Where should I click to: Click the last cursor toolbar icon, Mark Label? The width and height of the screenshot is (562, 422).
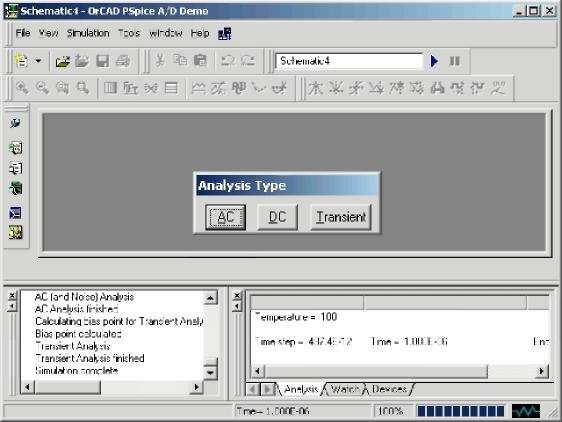[498, 88]
